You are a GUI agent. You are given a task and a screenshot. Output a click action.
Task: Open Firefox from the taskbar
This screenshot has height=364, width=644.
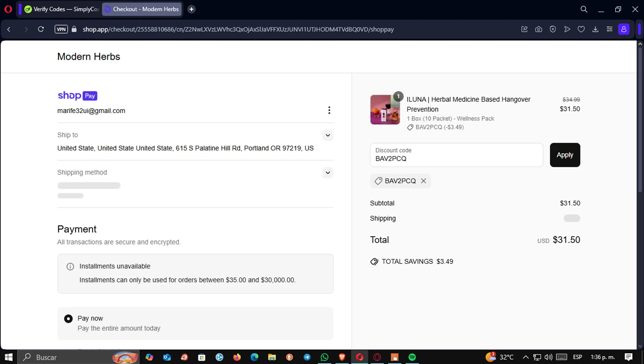(x=237, y=357)
